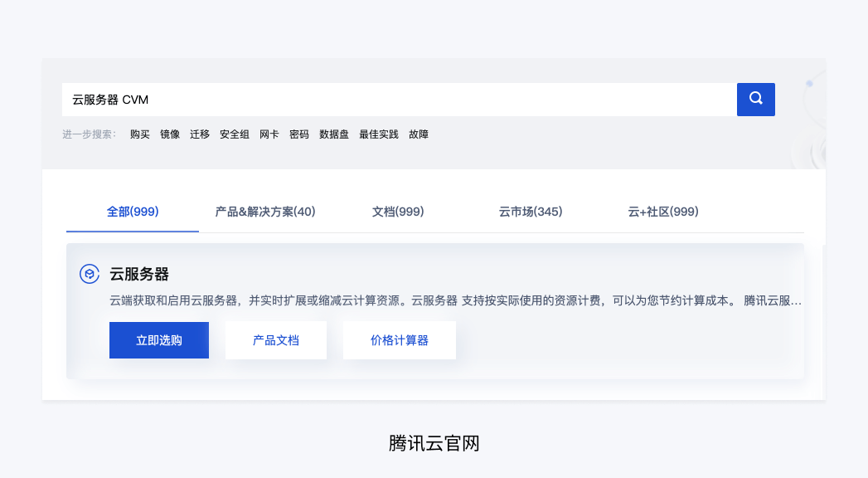Click the 安全组 suggestion link
This screenshot has width=868, height=478.
point(235,134)
